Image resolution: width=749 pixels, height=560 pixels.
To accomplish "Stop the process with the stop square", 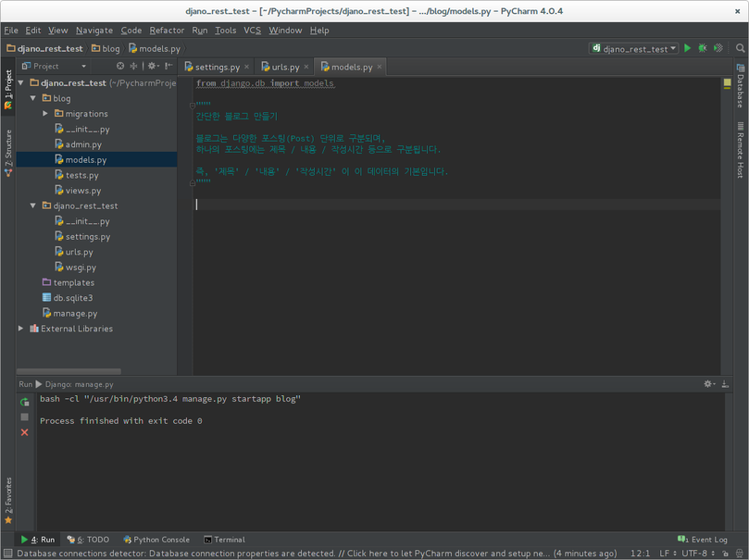I will pos(25,417).
